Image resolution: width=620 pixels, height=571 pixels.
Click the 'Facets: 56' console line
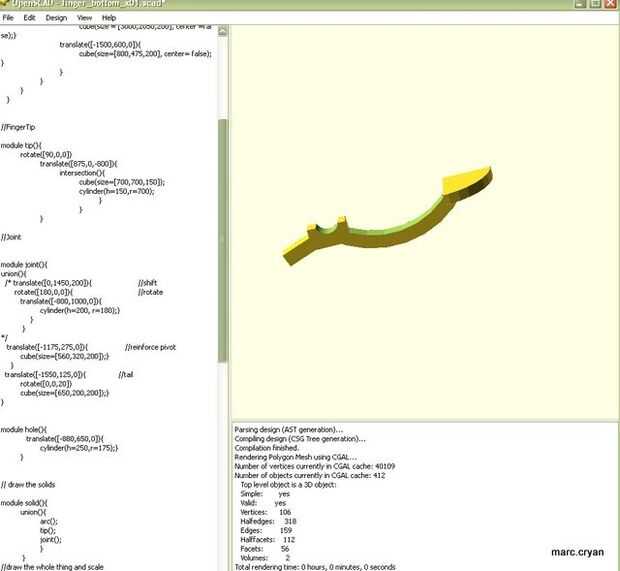(265, 549)
